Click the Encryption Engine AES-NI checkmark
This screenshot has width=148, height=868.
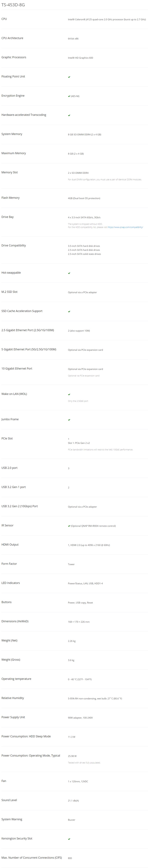coord(69,96)
